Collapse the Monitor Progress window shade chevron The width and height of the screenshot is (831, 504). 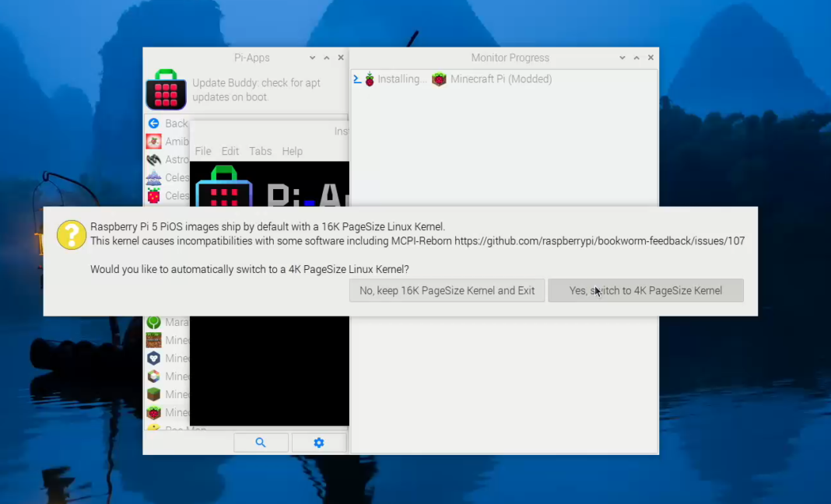point(622,57)
